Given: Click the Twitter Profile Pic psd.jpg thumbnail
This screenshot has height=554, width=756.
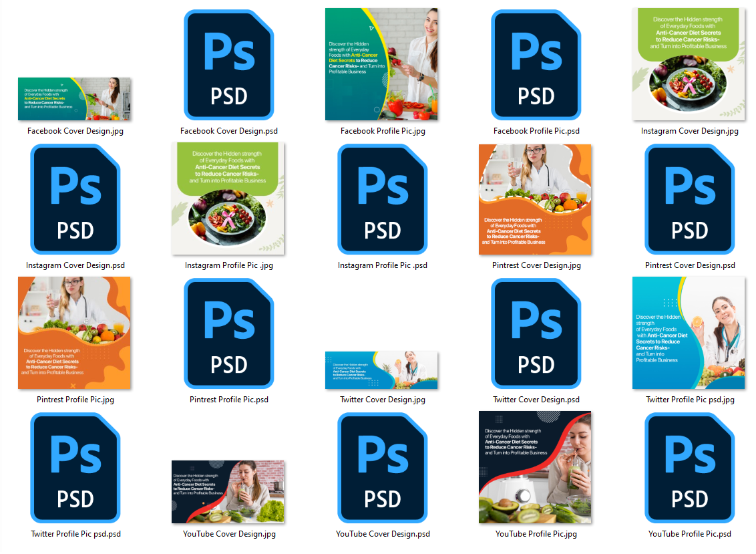Looking at the screenshot, I should (689, 333).
